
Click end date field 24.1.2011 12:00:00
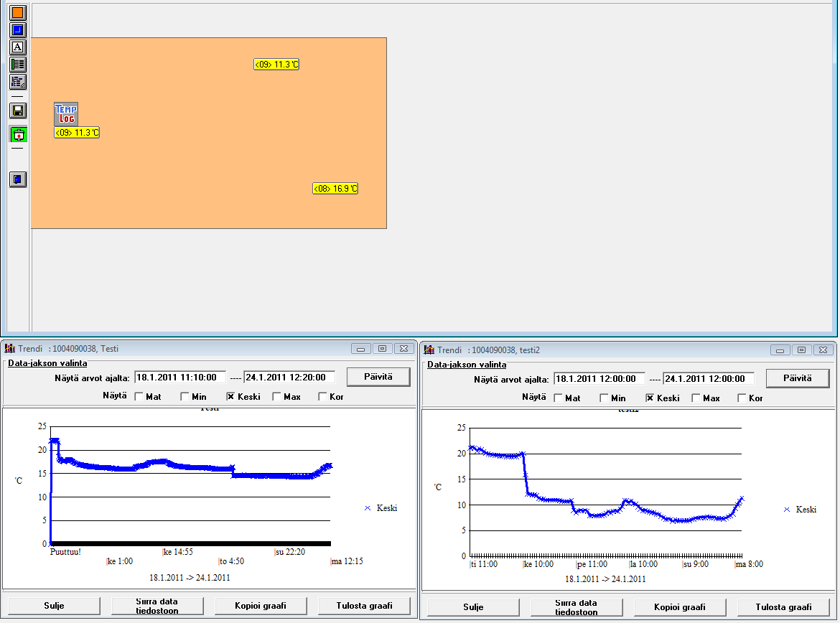coord(709,379)
